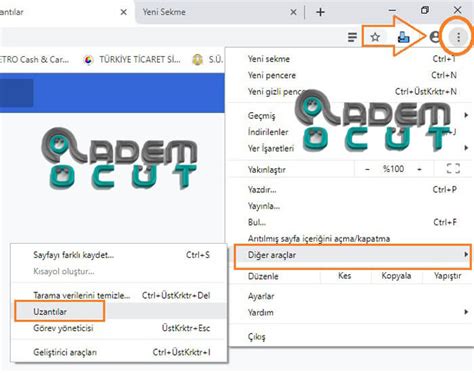Switch to the Yeni Sekme tab
474x373 pixels.
tap(213, 12)
